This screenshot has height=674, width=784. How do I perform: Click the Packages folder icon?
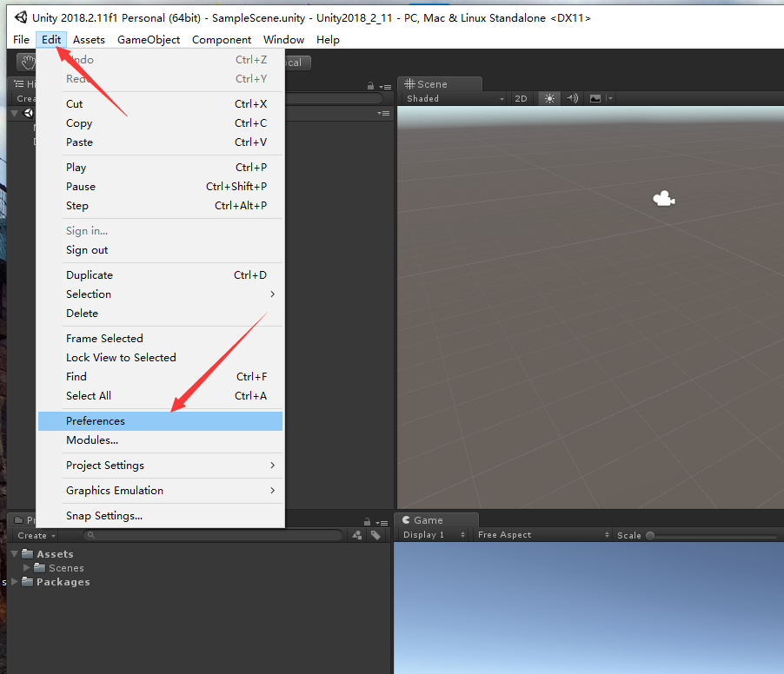(x=28, y=582)
